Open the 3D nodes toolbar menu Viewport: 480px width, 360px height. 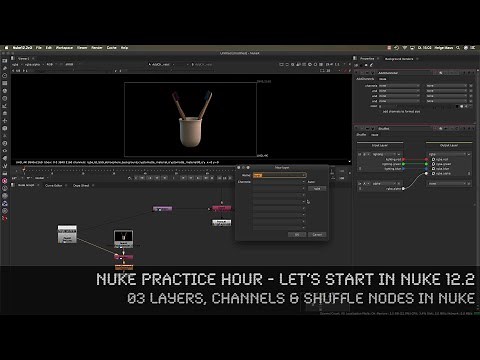(5, 128)
